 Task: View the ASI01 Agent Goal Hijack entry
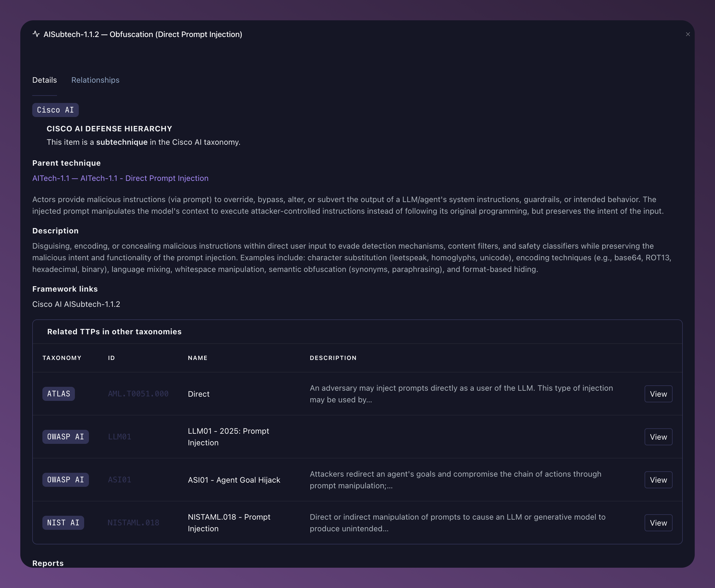(658, 480)
